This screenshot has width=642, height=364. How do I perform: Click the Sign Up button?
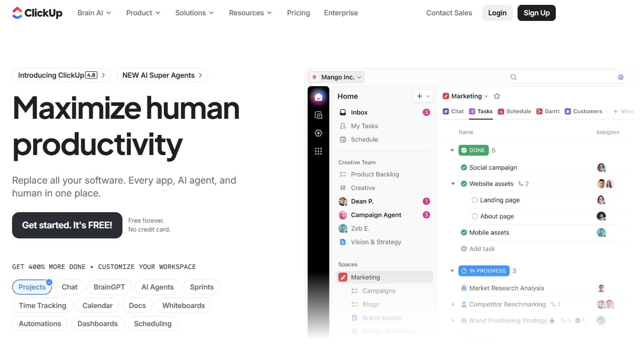click(x=536, y=13)
